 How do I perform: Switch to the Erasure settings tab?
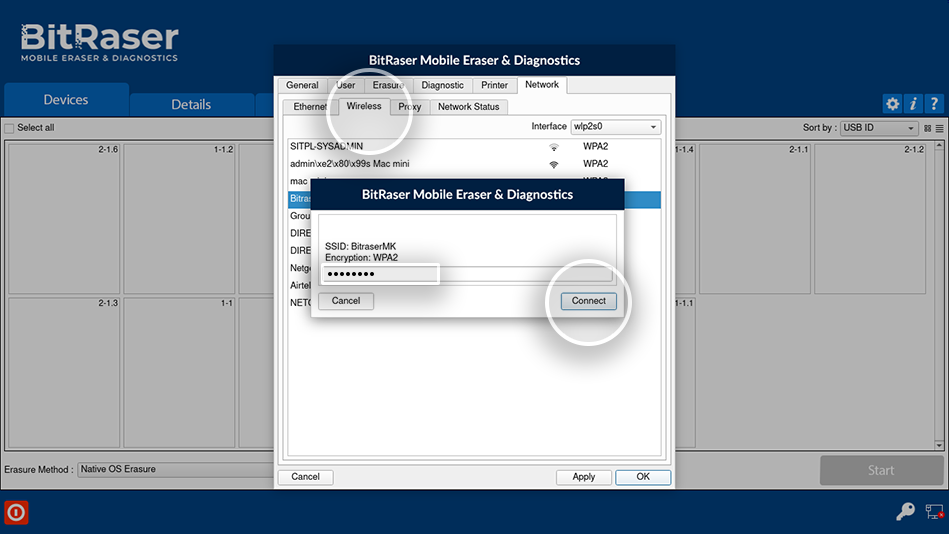(389, 85)
